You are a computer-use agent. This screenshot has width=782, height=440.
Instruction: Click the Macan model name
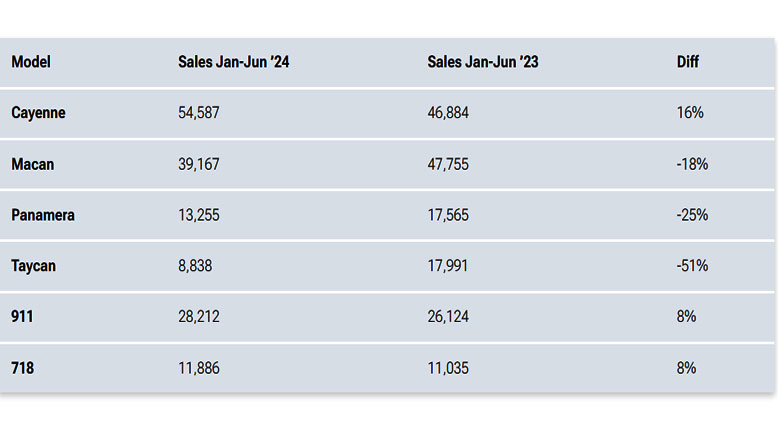(x=33, y=164)
